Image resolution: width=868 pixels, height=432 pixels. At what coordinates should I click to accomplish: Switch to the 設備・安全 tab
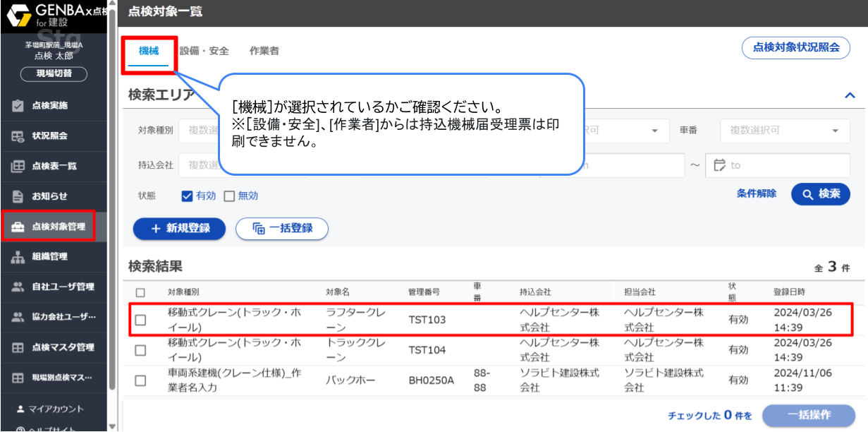click(204, 52)
